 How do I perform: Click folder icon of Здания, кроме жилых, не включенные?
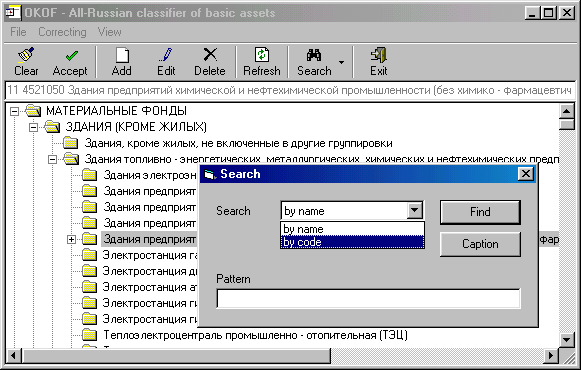click(70, 143)
